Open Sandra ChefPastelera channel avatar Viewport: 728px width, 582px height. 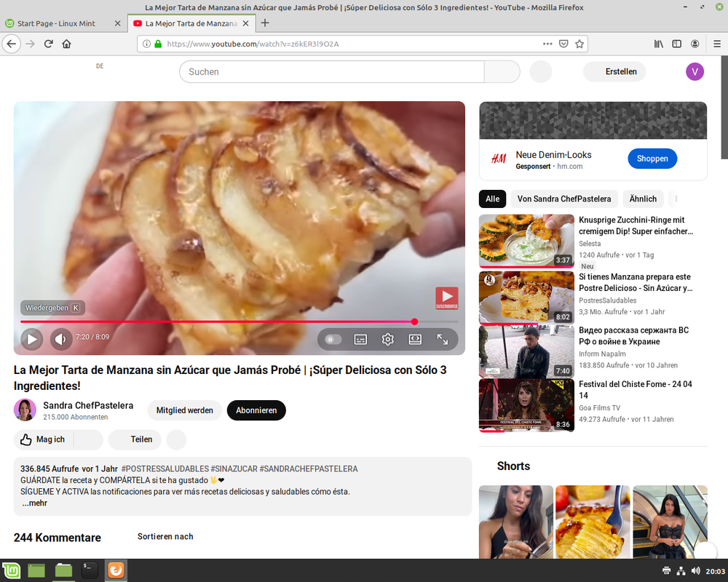click(25, 410)
